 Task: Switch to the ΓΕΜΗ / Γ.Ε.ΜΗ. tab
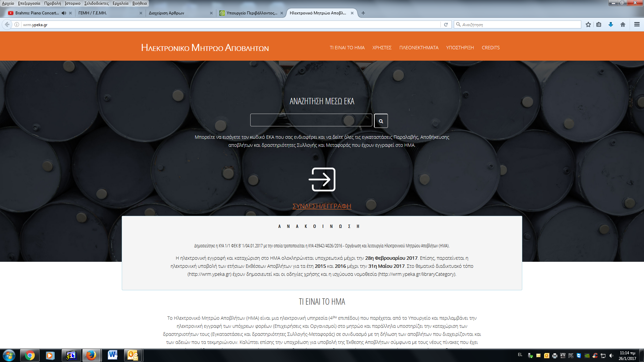[107, 13]
